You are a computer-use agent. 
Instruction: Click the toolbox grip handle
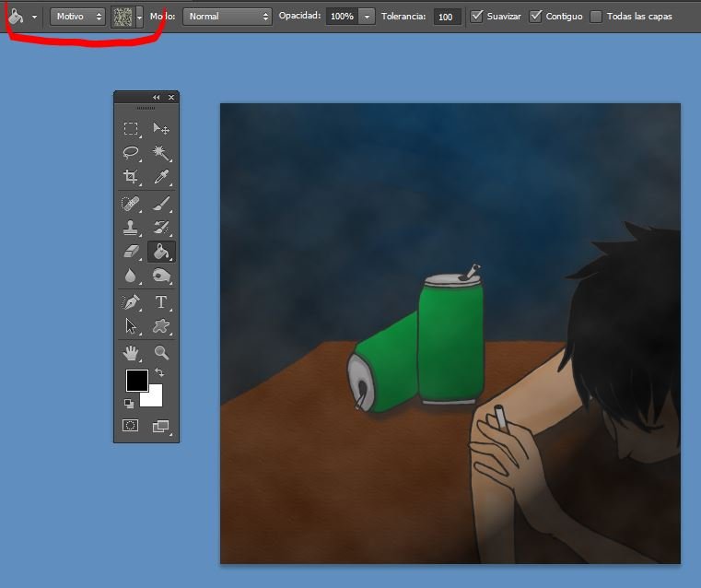pyautogui.click(x=146, y=108)
